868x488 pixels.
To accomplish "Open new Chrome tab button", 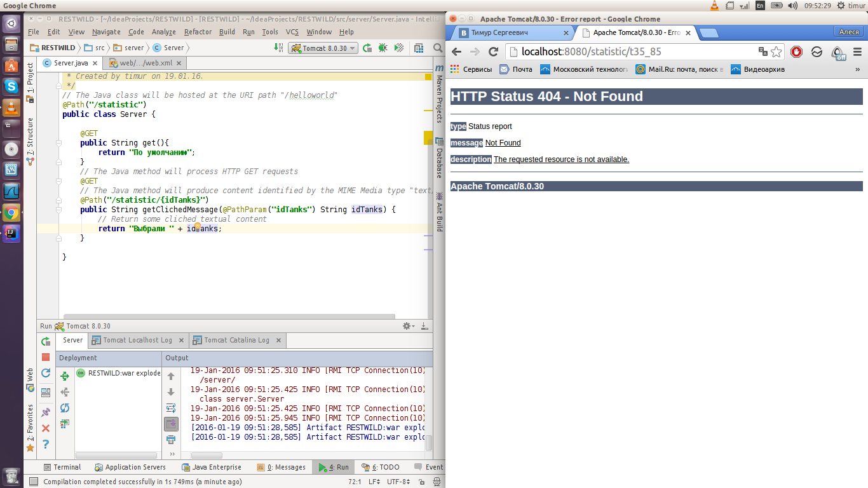I will (x=709, y=33).
